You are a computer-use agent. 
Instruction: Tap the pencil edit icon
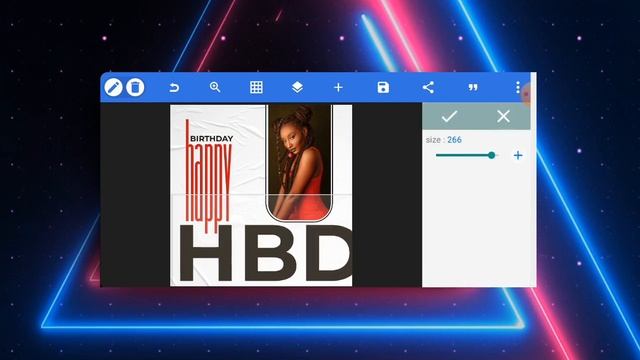pos(113,87)
